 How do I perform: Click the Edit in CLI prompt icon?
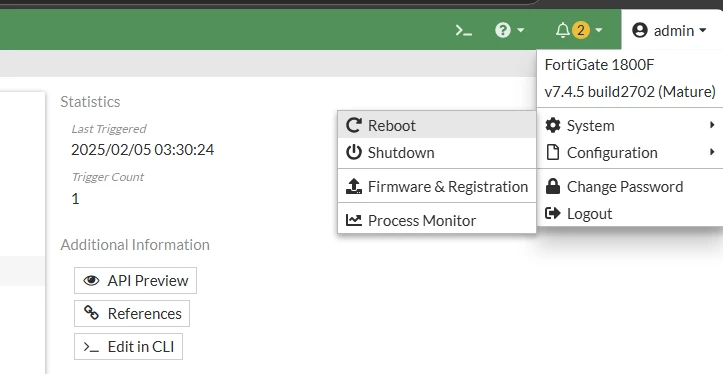pos(91,347)
